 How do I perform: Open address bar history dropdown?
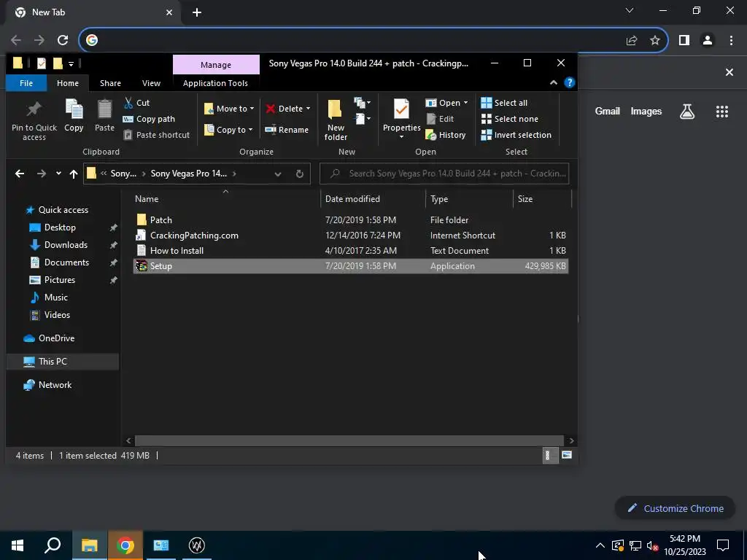[278, 174]
